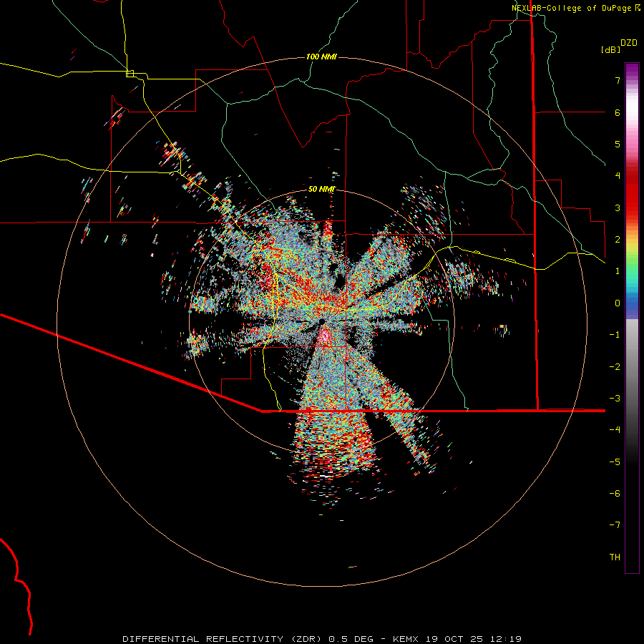Click the scale value "-6"
Image resolution: width=644 pixels, height=644 pixels.
click(615, 493)
